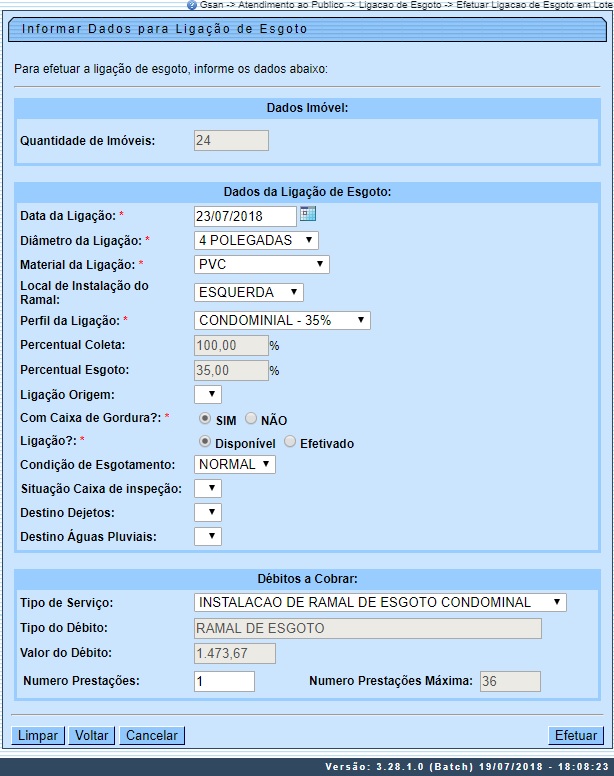This screenshot has width=614, height=776.
Task: Expand the Perfil da Ligação dropdown
Action: coord(282,320)
